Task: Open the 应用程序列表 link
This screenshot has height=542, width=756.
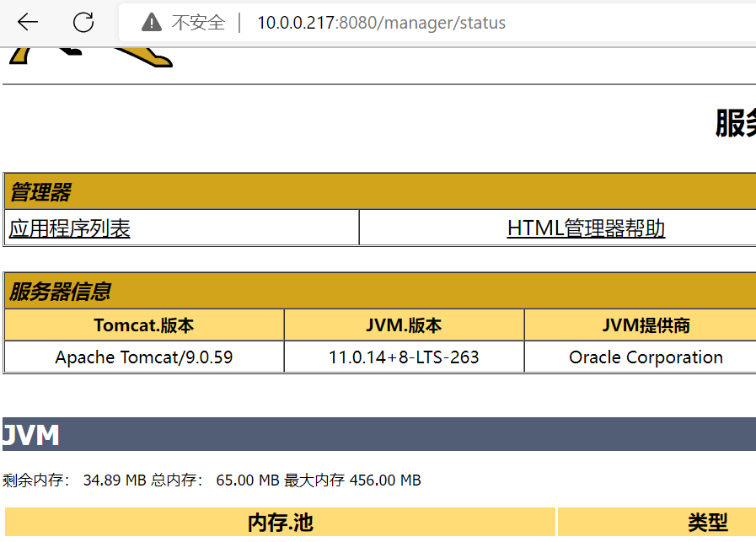Action: (69, 228)
